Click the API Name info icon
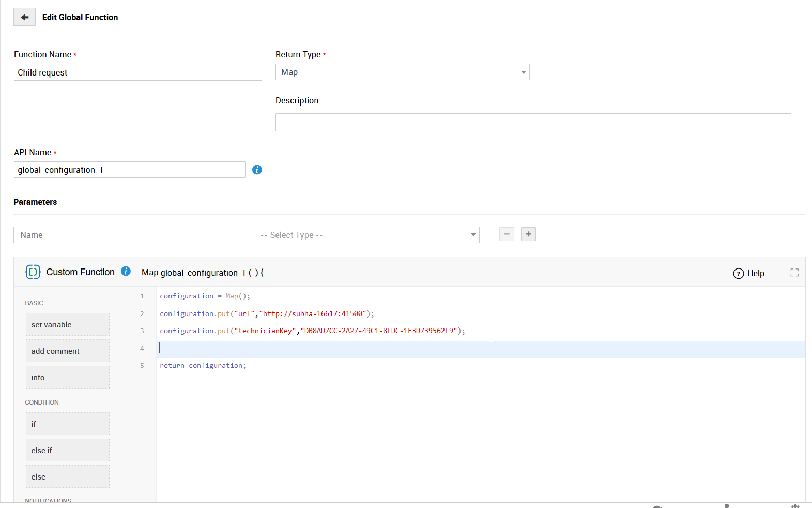Viewport: 812px width, 508px height. 257,170
